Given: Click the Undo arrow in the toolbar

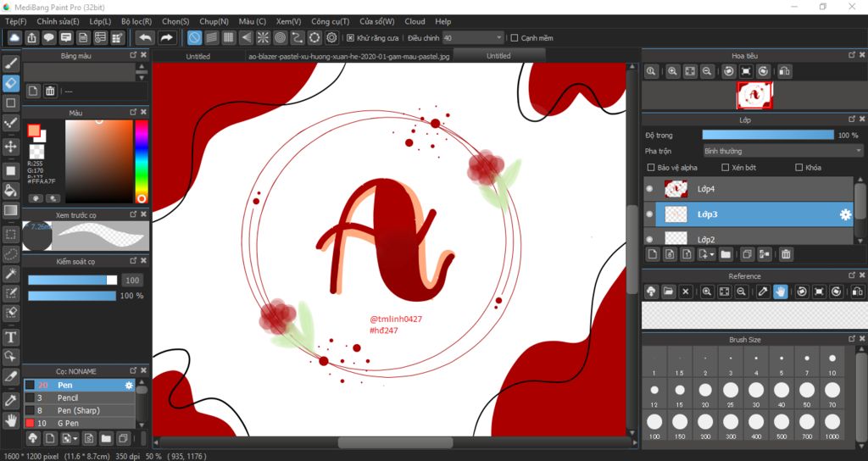Looking at the screenshot, I should [x=145, y=37].
